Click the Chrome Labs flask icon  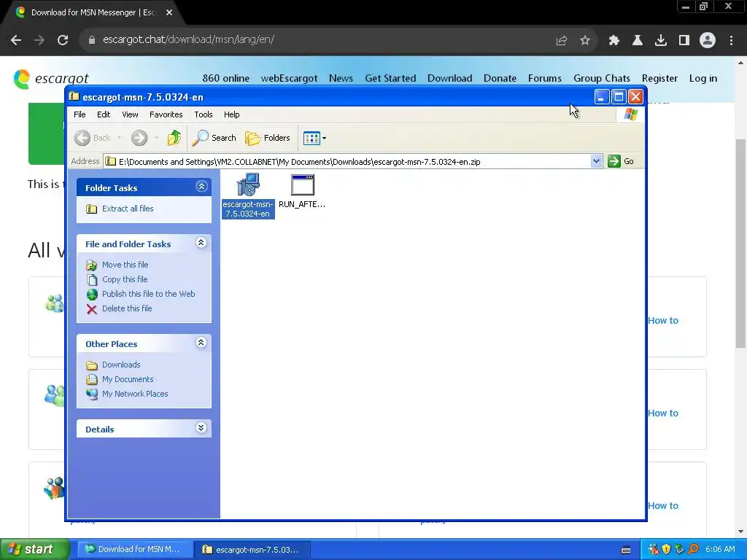pyautogui.click(x=638, y=41)
